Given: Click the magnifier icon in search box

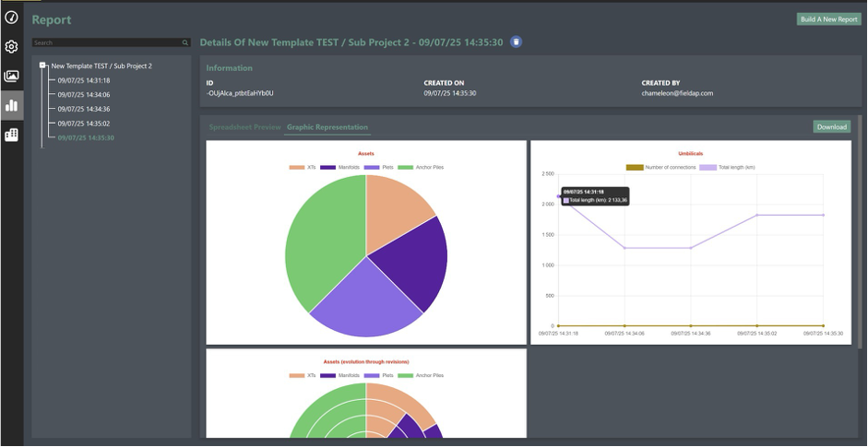Looking at the screenshot, I should pos(185,42).
